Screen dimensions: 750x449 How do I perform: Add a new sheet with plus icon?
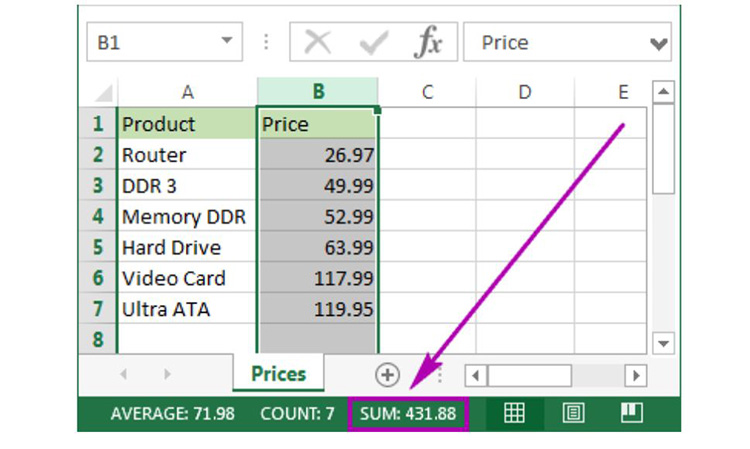click(387, 375)
